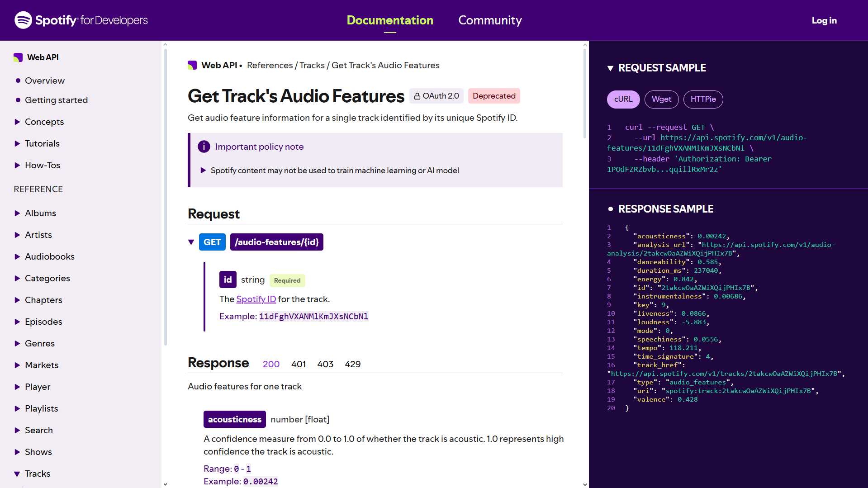Show the 401 response tab

click(x=299, y=364)
